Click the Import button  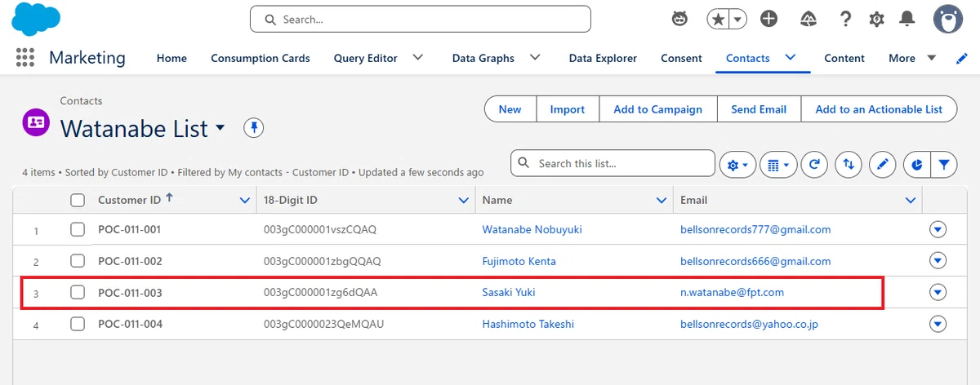click(x=568, y=109)
